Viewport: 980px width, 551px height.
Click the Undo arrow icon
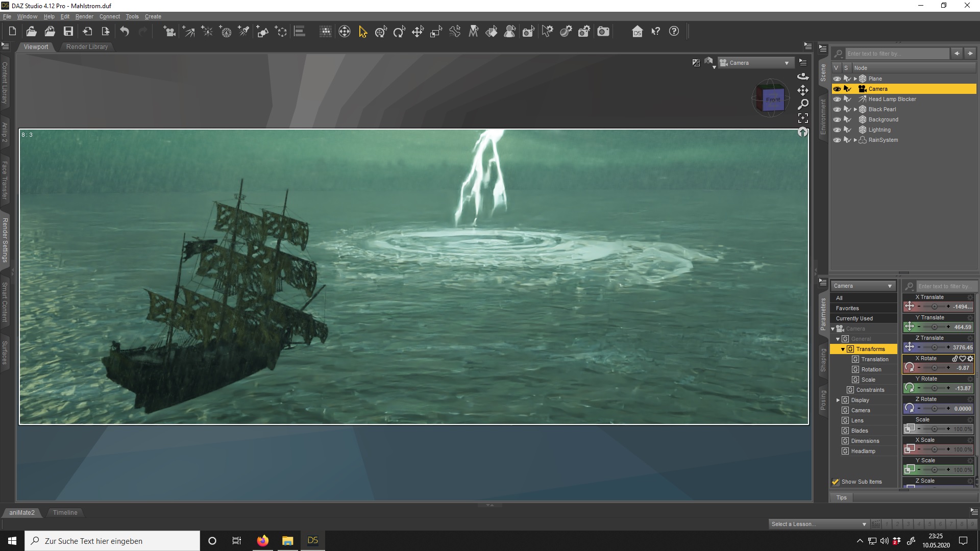click(x=125, y=32)
